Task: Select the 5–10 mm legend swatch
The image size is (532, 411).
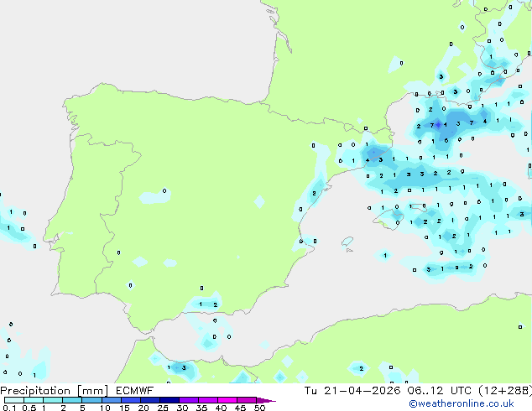Action: point(91,400)
